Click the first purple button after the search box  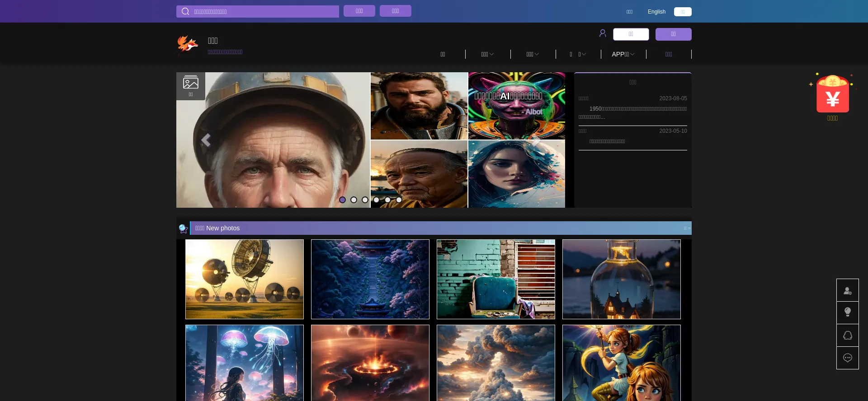(359, 11)
